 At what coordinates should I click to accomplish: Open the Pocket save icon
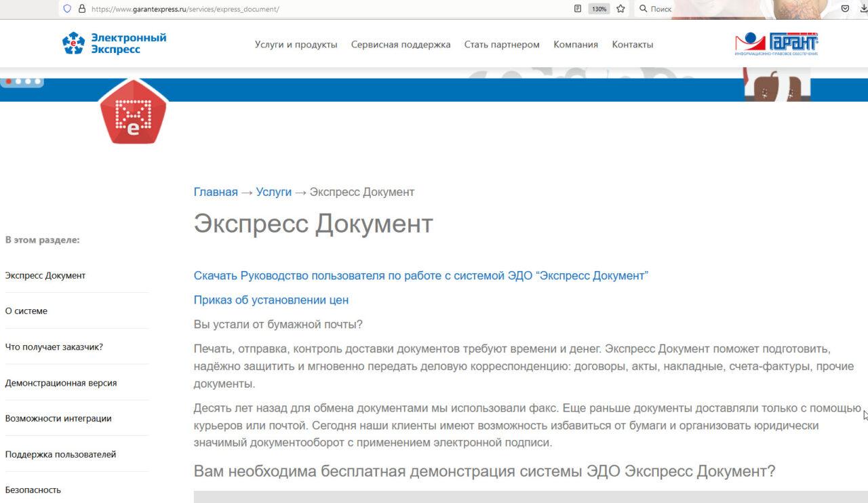click(845, 9)
